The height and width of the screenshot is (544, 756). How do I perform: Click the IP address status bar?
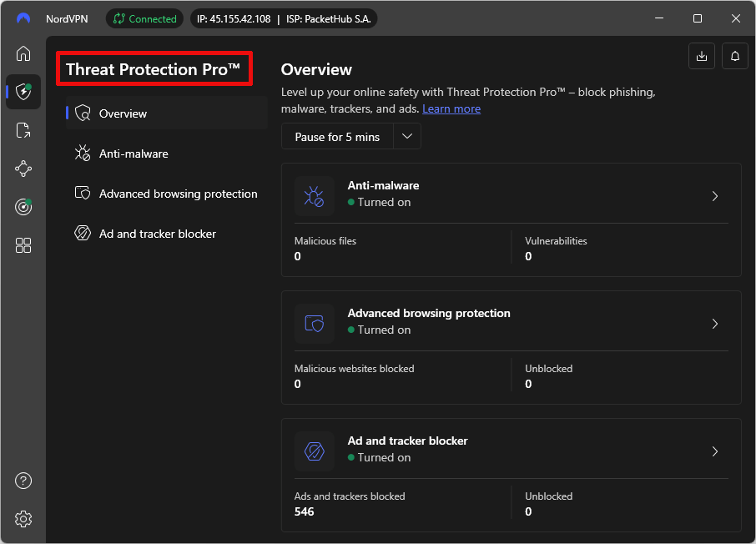pyautogui.click(x=284, y=18)
